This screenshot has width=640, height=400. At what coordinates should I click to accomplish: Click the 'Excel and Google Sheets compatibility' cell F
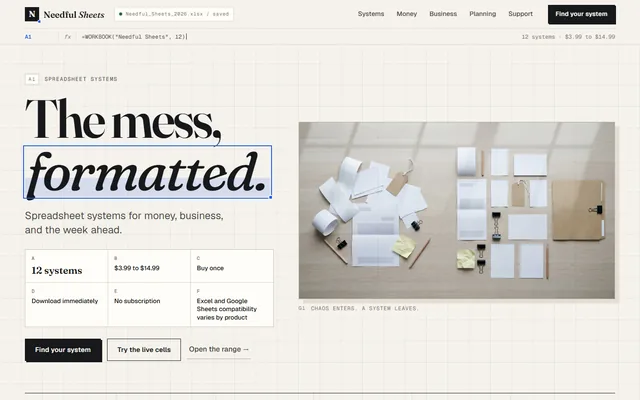click(x=232, y=304)
